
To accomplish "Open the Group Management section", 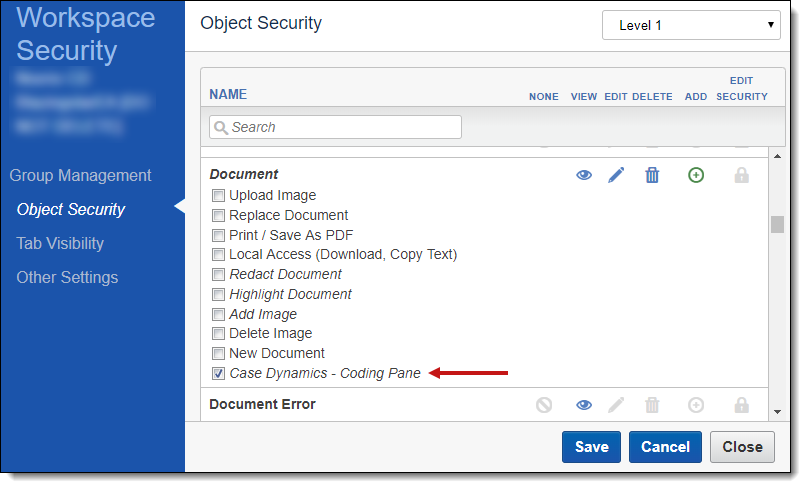I will (80, 175).
